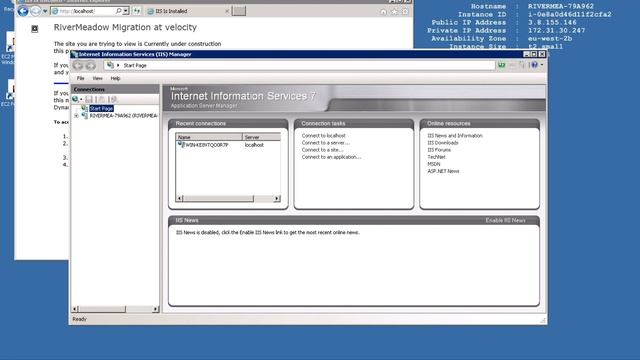Click the IE favorites star icon
Image resolution: width=640 pixels, height=360 pixels.
[394, 12]
